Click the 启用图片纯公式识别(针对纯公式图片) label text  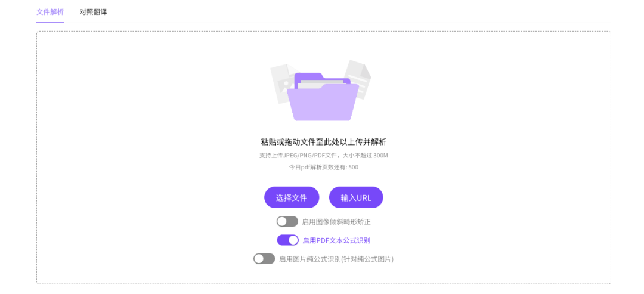[336, 259]
